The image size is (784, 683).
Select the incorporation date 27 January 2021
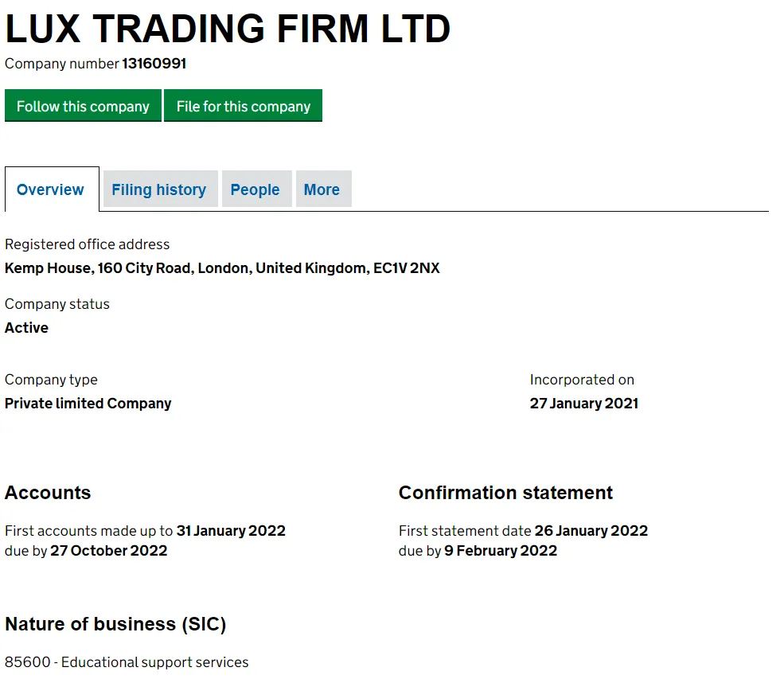click(x=584, y=404)
